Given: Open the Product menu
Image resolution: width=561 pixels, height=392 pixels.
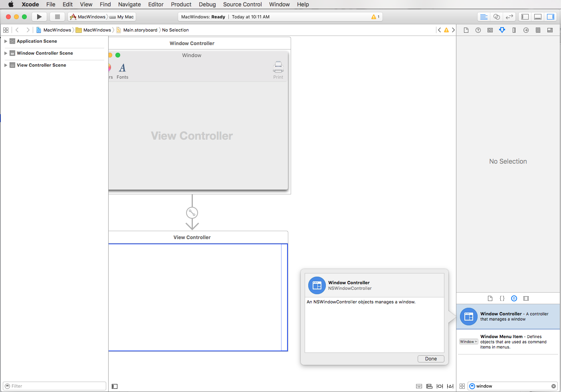Looking at the screenshot, I should point(181,4).
